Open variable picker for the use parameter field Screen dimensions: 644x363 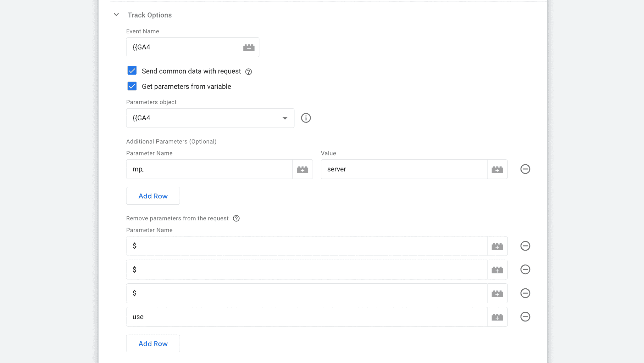pos(497,317)
